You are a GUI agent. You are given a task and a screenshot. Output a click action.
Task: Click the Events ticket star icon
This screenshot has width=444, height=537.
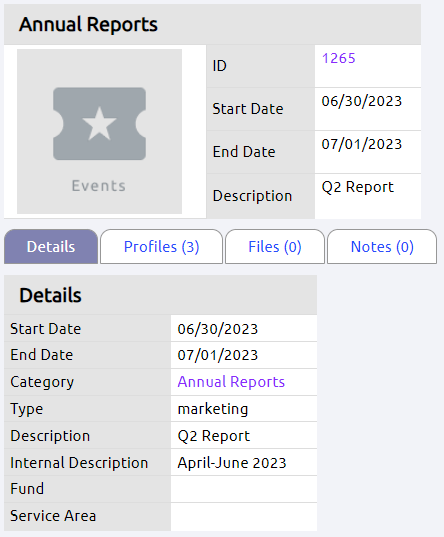coord(99,124)
